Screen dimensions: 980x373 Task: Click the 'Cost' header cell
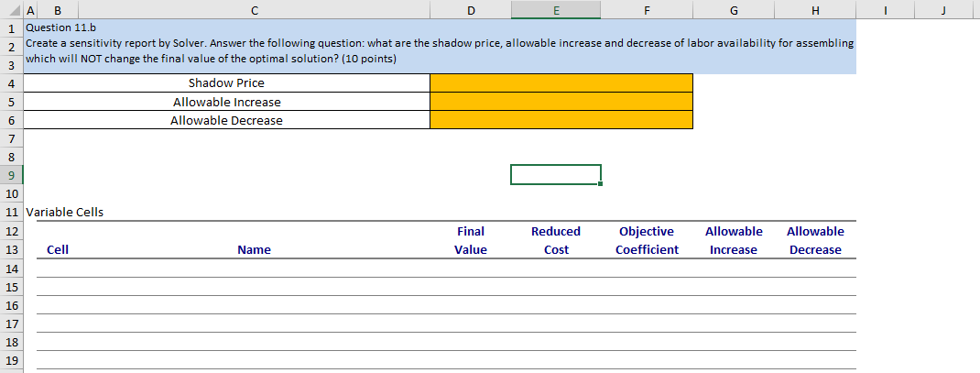click(x=556, y=249)
